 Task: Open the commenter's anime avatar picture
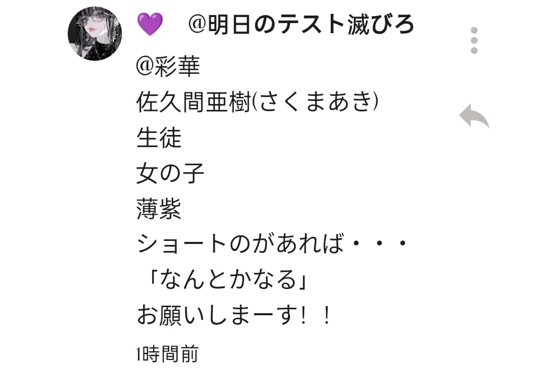tap(95, 34)
